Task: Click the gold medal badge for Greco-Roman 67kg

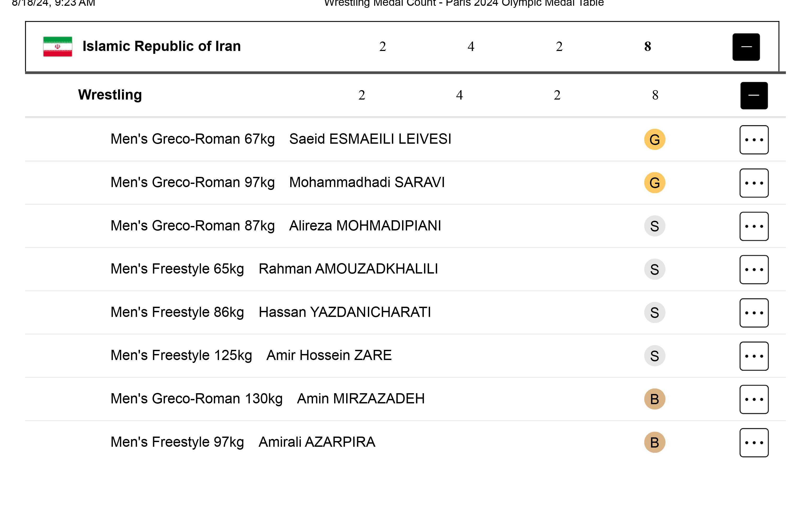Action: click(x=654, y=139)
